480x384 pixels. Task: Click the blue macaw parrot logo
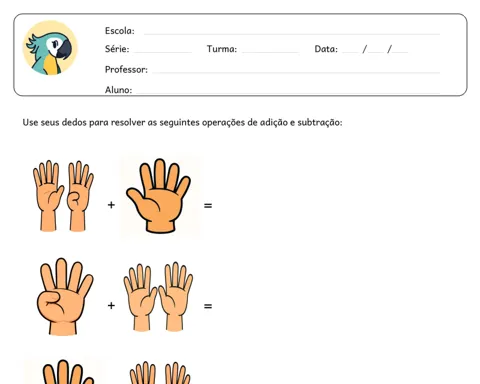click(50, 48)
